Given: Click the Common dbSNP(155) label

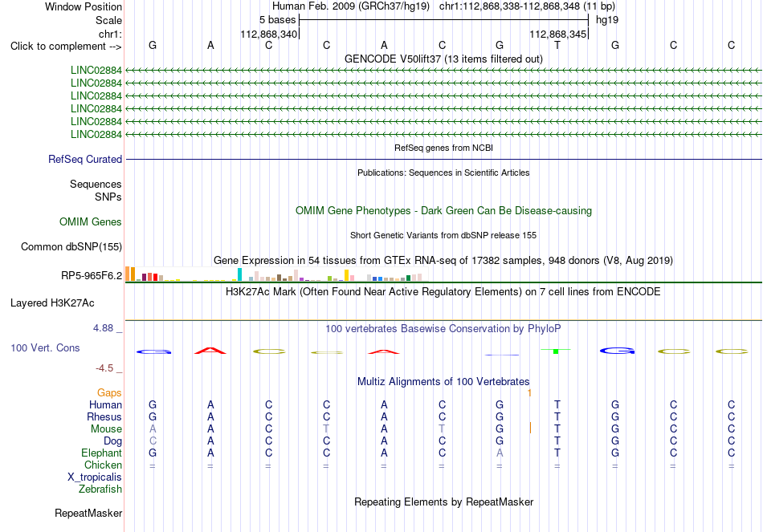Looking at the screenshot, I should pyautogui.click(x=71, y=246).
